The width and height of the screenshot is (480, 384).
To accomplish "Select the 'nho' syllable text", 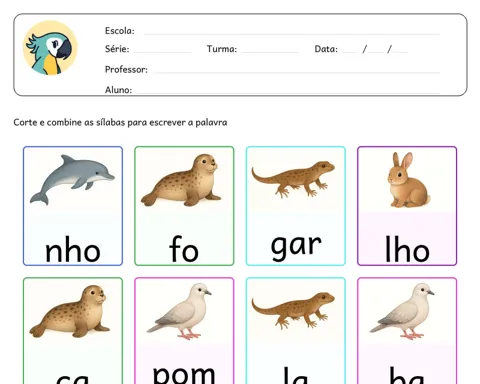I will pyautogui.click(x=73, y=249).
